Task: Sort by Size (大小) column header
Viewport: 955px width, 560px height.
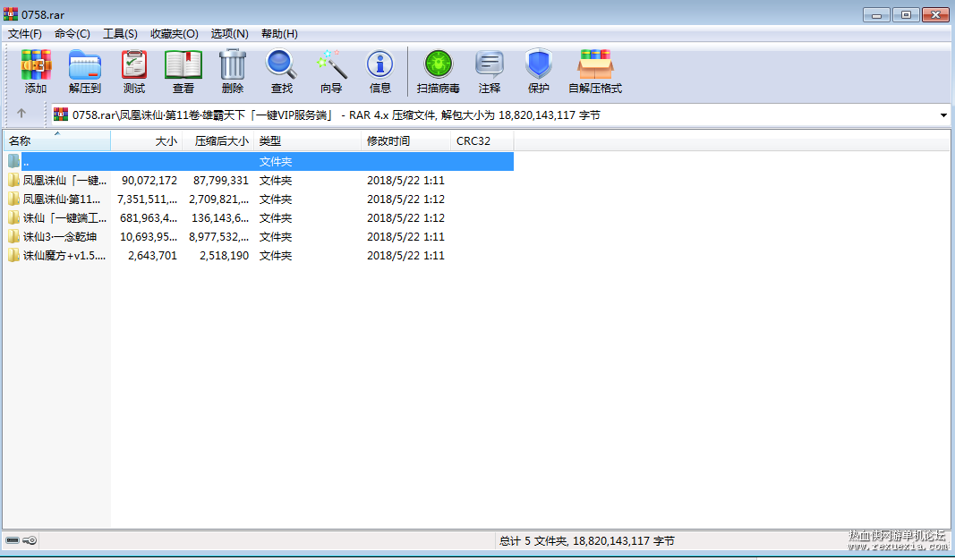Action: click(147, 141)
